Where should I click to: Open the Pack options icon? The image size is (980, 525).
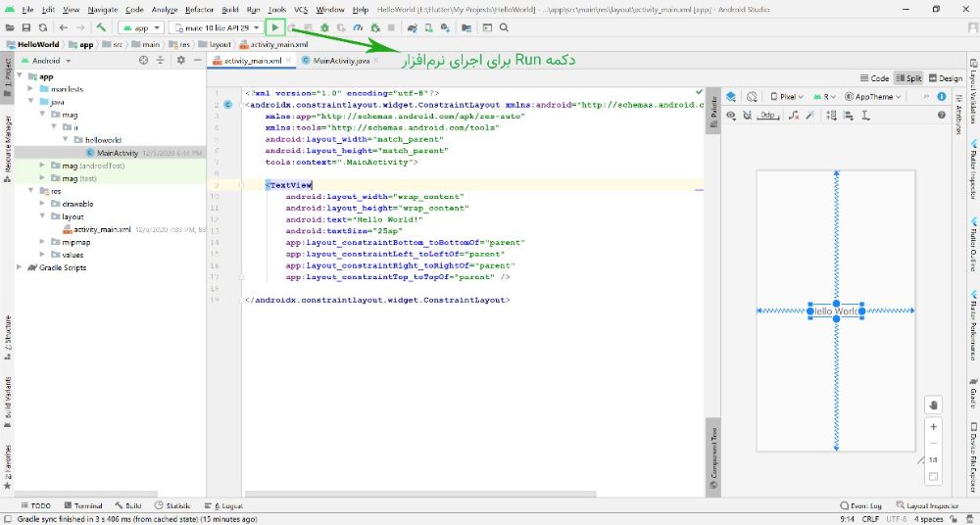pos(831,115)
